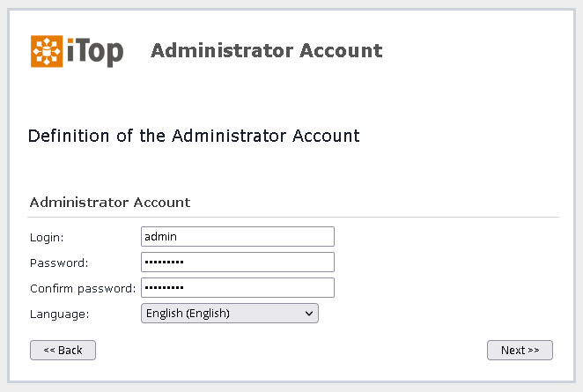Screen dimensions: 583x392
Task: Click the Definition of the Administrator Account heading
Action: [x=194, y=136]
